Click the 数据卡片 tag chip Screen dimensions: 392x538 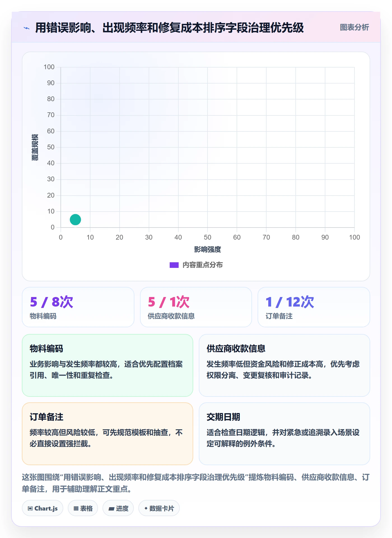click(x=159, y=508)
